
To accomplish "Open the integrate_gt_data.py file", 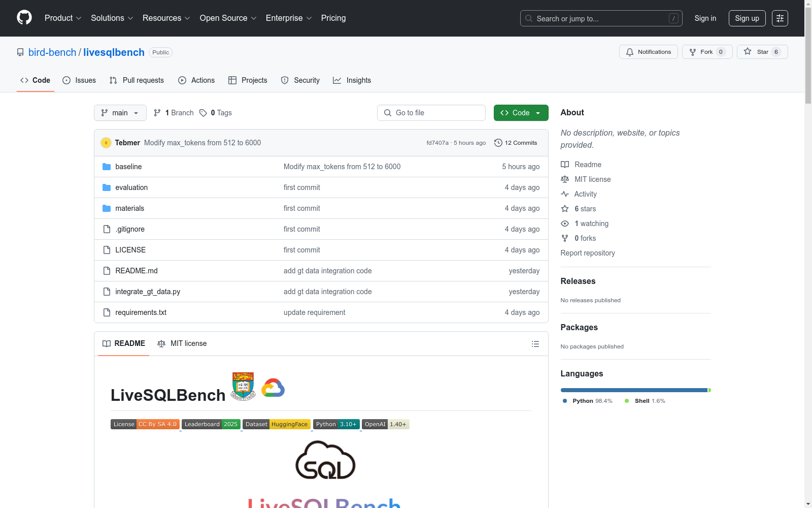I will pyautogui.click(x=148, y=292).
